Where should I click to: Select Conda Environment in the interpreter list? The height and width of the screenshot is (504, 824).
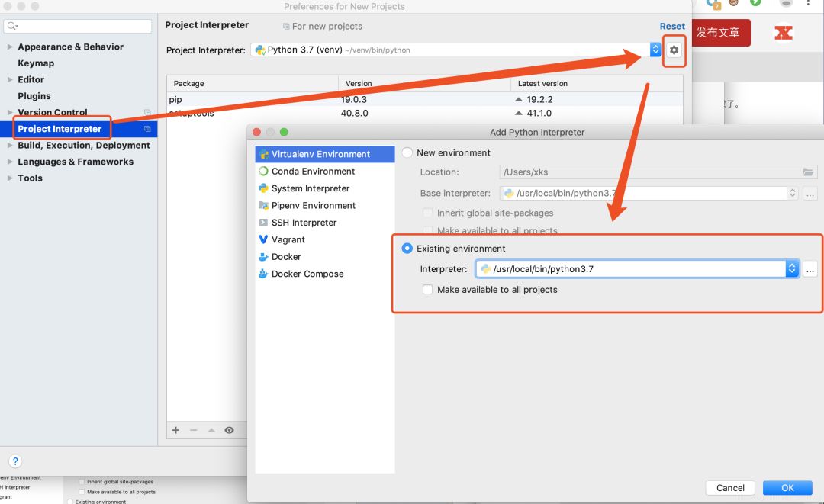click(x=325, y=171)
